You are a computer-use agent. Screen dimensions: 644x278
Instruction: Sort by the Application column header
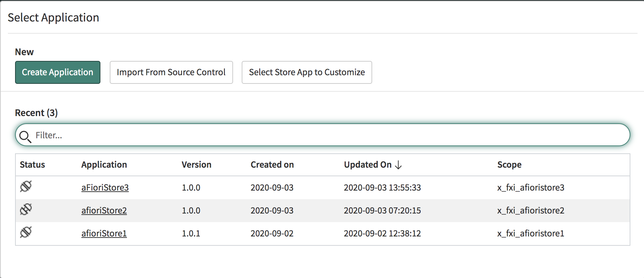coord(104,165)
